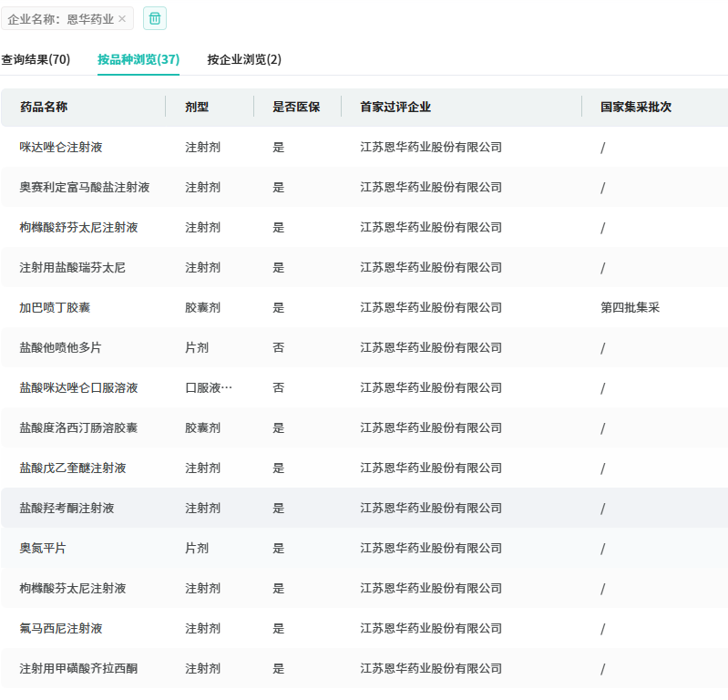Click the 第四批集采 batch cell
The image size is (728, 700).
click(630, 307)
